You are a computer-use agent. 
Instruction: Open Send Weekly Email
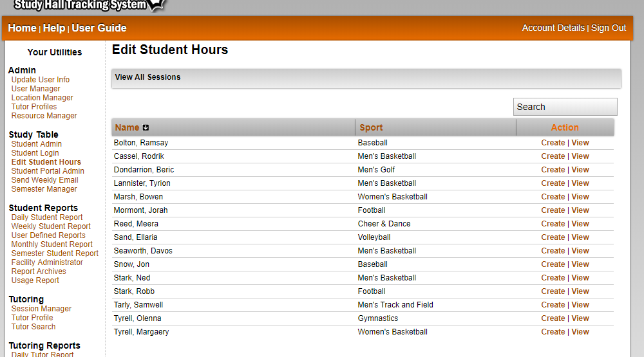point(45,180)
